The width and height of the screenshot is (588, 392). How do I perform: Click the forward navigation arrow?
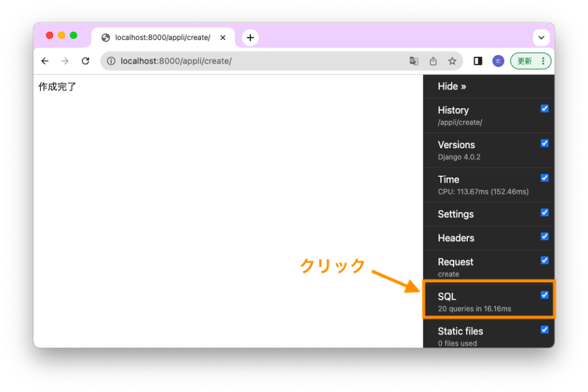[x=65, y=61]
